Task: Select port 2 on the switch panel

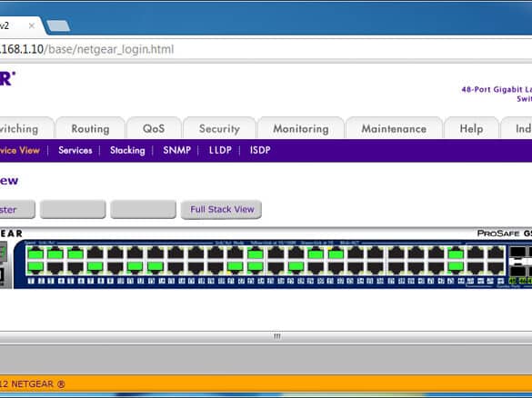Action: click(x=35, y=267)
